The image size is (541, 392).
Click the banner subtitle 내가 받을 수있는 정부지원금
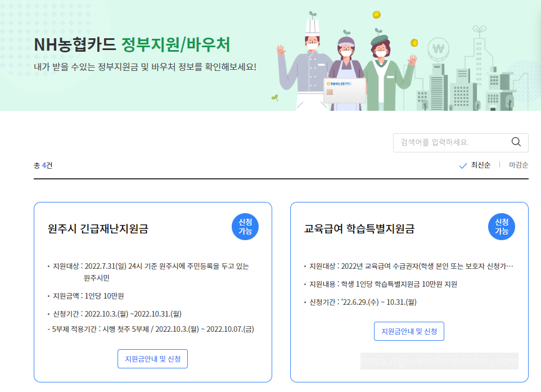coord(145,67)
